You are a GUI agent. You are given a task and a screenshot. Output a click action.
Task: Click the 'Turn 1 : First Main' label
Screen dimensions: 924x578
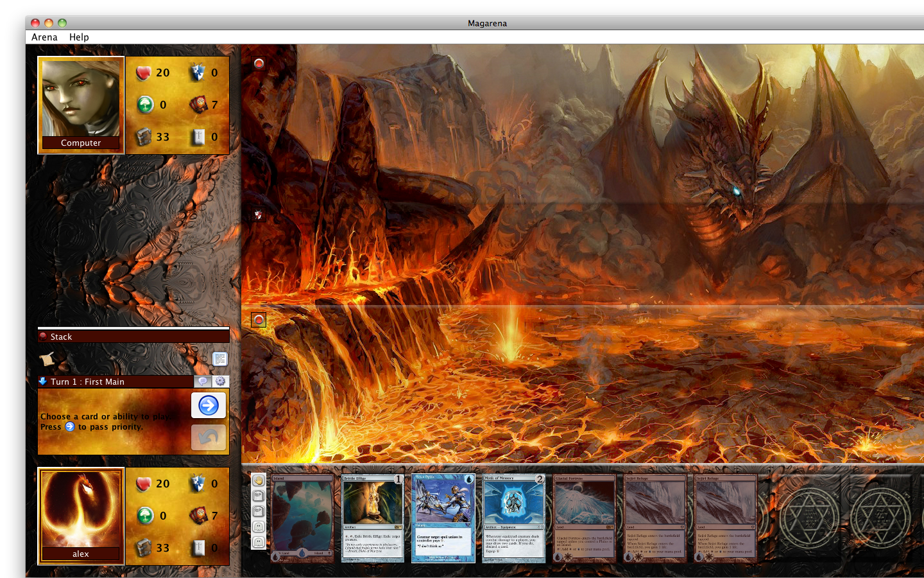[87, 381]
